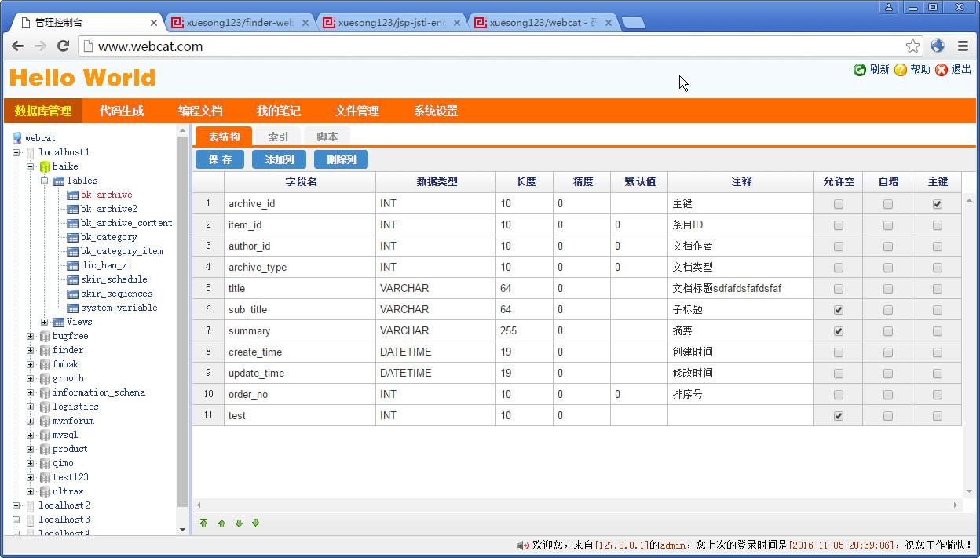Click move-to-bottom green arrow icon
This screenshot has width=980, height=558.
pos(255,523)
